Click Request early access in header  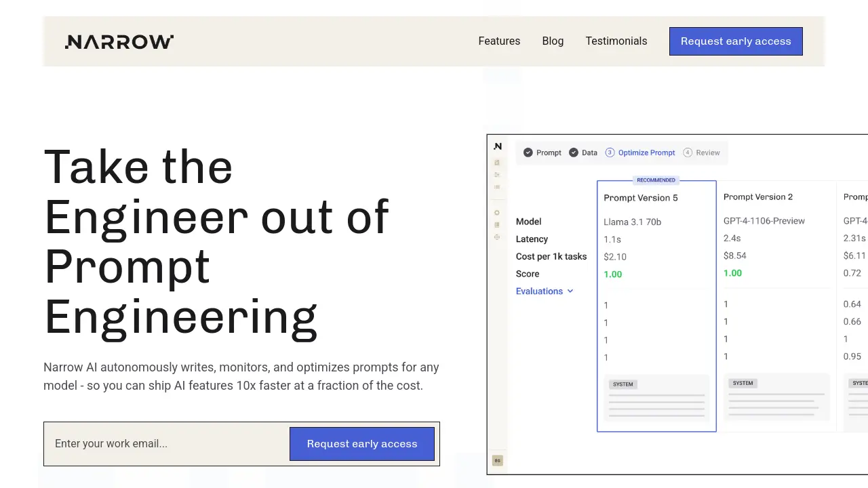[736, 41]
